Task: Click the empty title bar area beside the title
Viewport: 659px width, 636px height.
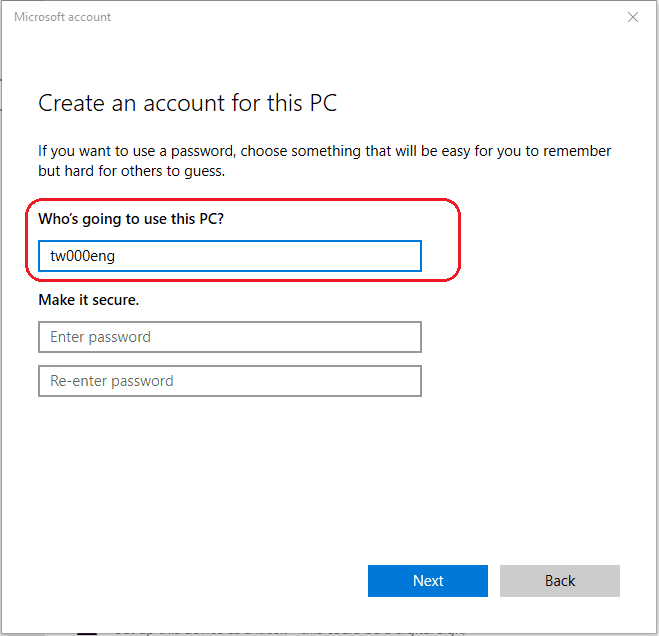Action: 350,17
